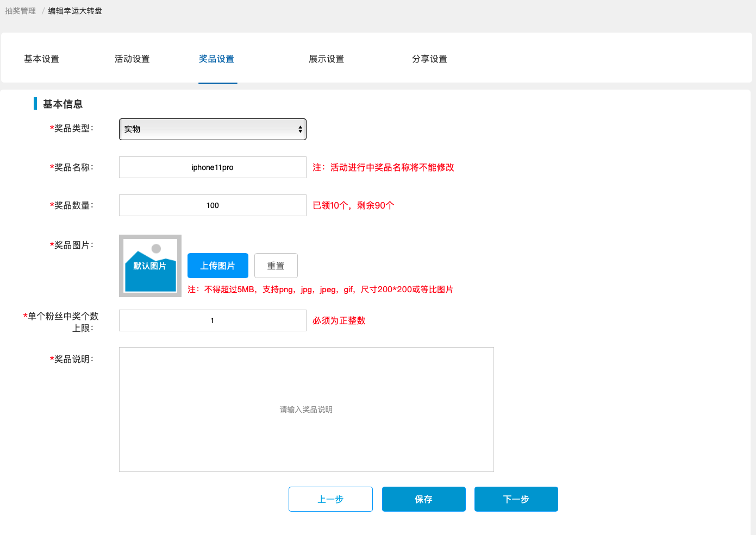Click the per-fan win limit field
This screenshot has height=535, width=756.
(x=212, y=320)
